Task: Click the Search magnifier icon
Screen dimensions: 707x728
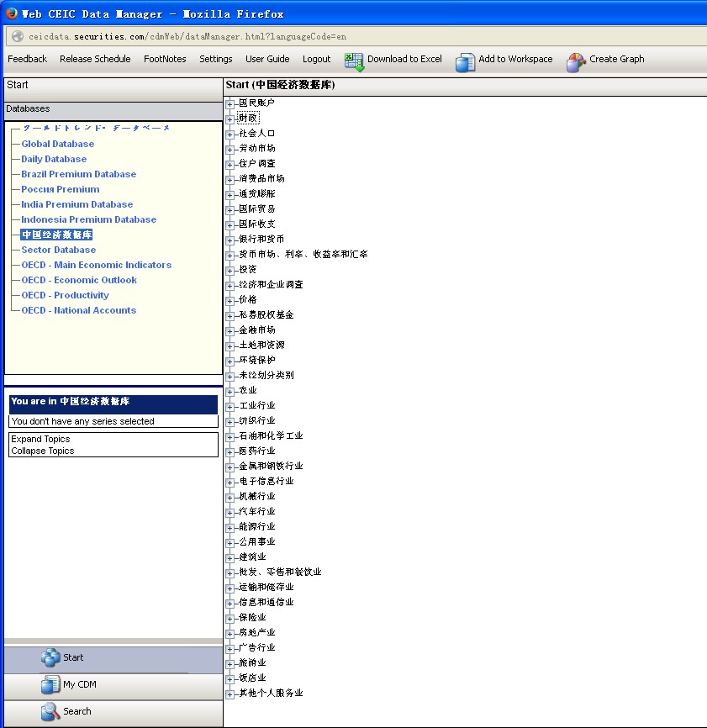Action: coord(50,711)
